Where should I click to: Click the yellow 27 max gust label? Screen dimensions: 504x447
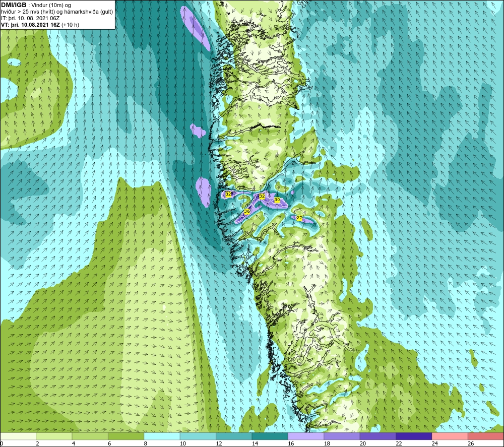(299, 218)
